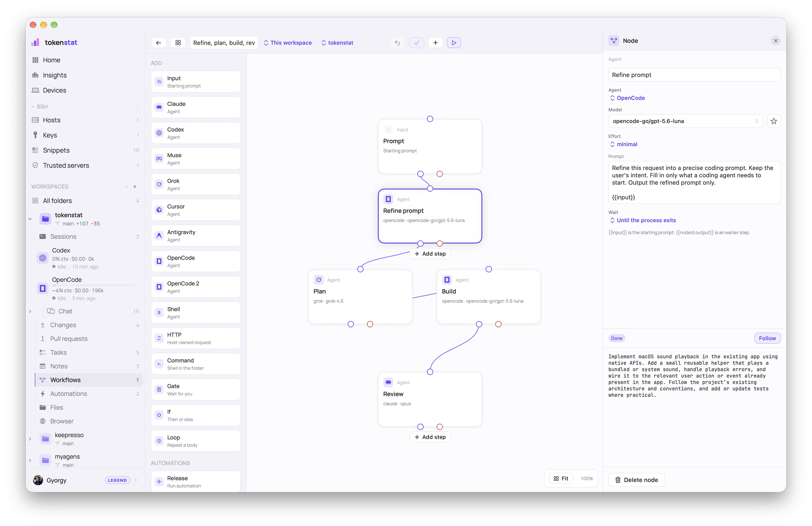Favorite the model with the star icon
812x526 pixels.
774,121
